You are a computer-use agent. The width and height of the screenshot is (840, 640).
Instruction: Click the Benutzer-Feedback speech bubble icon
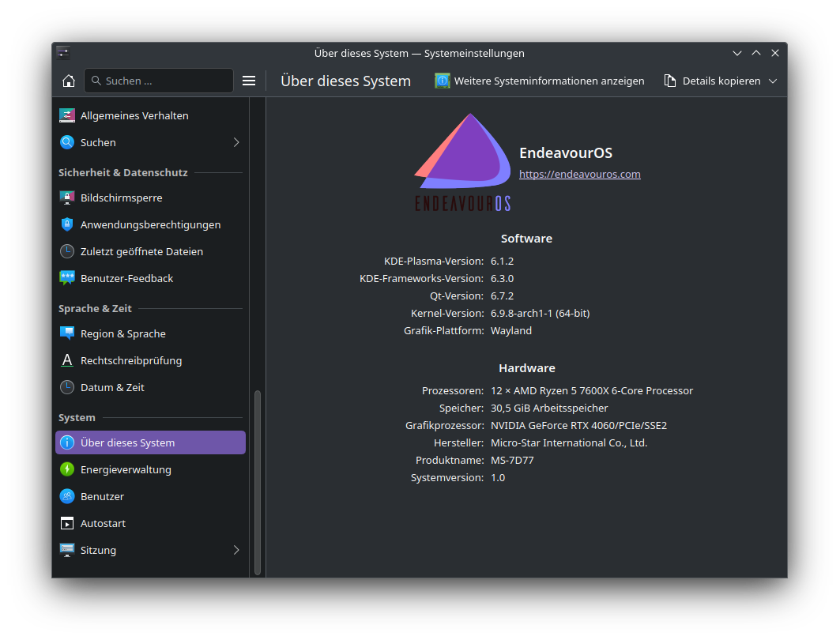[x=67, y=278]
